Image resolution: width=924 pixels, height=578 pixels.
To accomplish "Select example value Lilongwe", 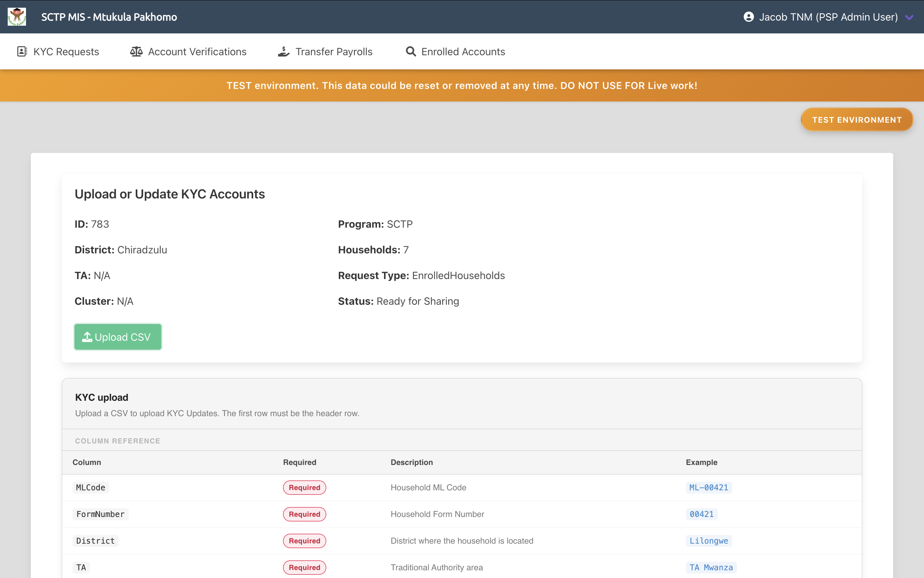I will 709,541.
